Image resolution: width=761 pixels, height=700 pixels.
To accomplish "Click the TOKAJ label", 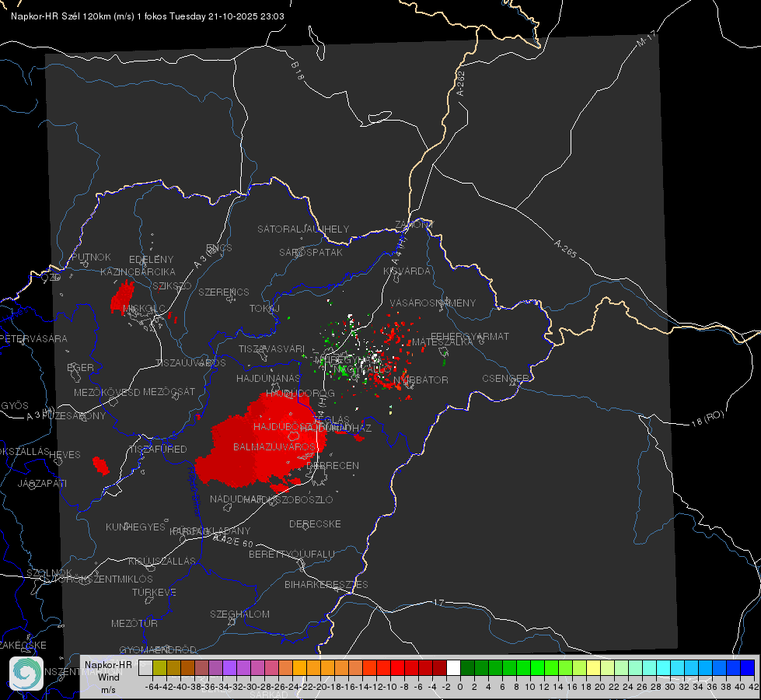I will pyautogui.click(x=264, y=309).
